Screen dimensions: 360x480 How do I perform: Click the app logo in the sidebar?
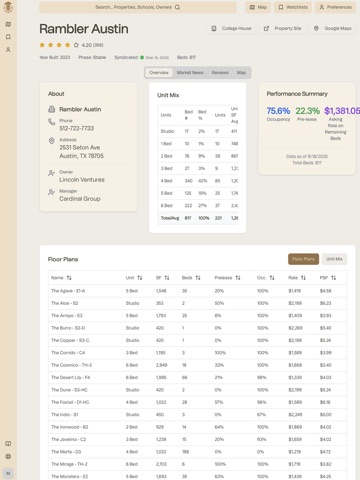[8, 7]
